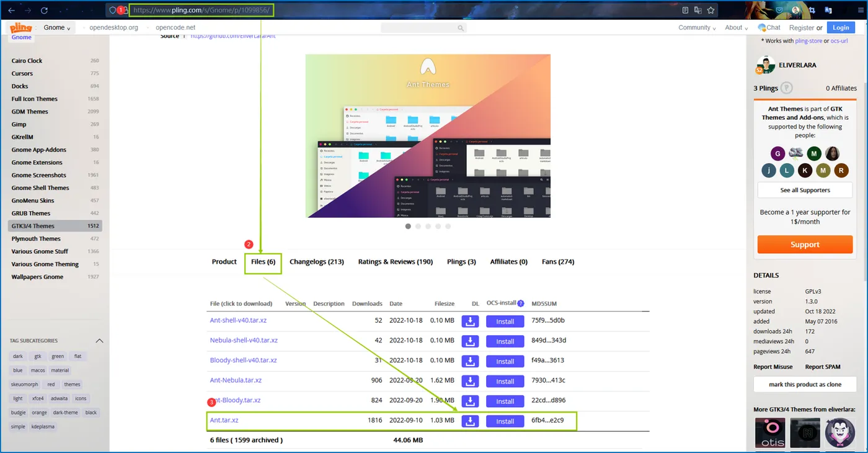Expand the Community menu

[697, 28]
